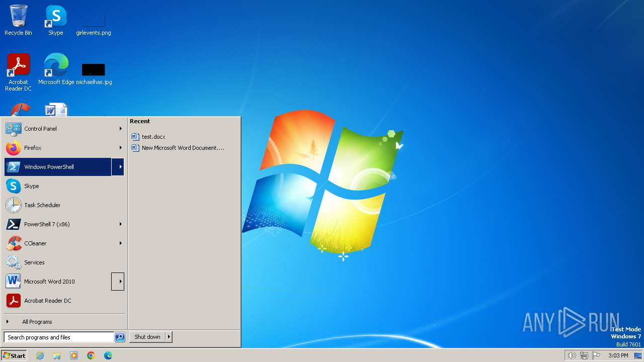This screenshot has height=362, width=644.
Task: Open recent New Microsoft Word Document
Action: click(178, 148)
